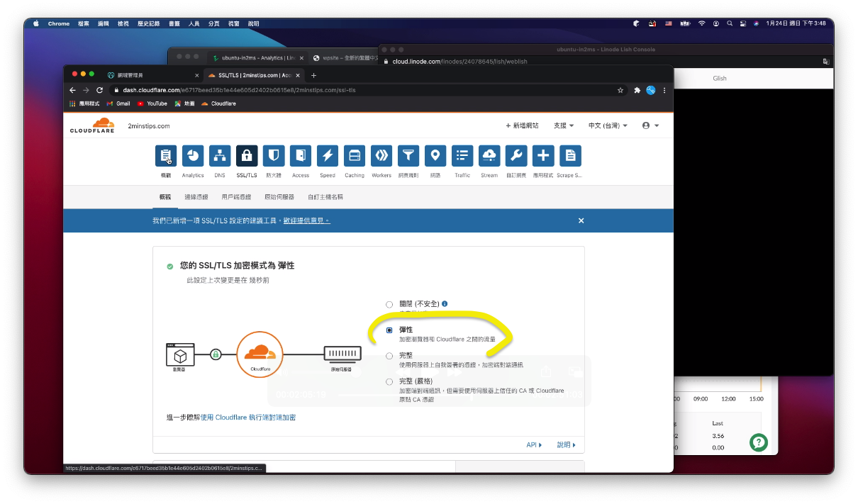Go back in Chrome browser

(x=72, y=90)
